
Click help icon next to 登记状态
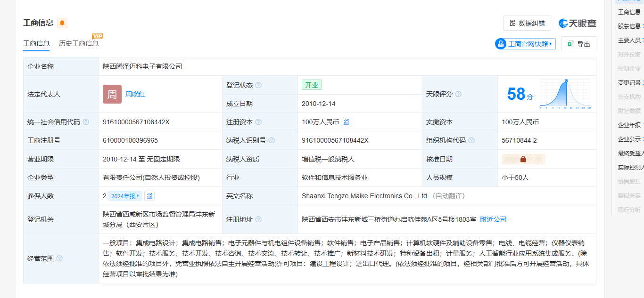[x=258, y=85]
